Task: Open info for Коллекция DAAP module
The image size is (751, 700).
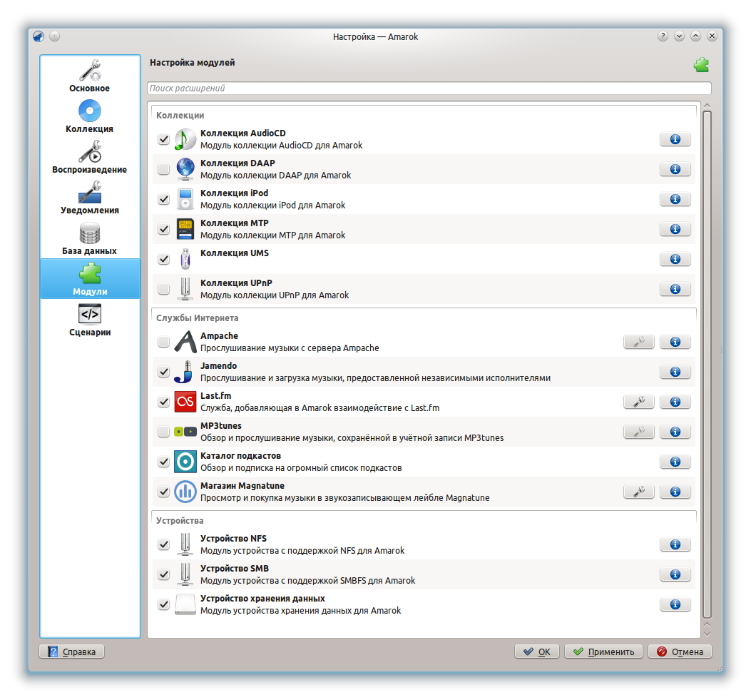Action: pyautogui.click(x=675, y=169)
